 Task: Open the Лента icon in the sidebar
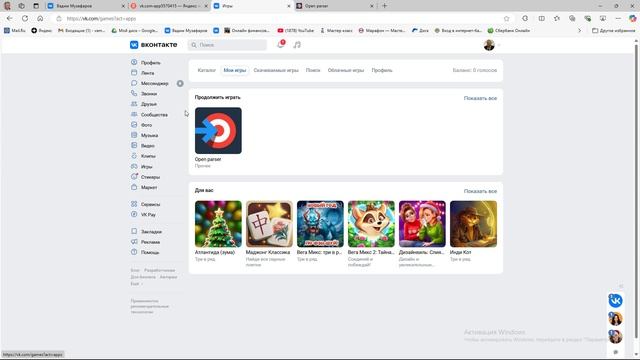click(x=134, y=73)
